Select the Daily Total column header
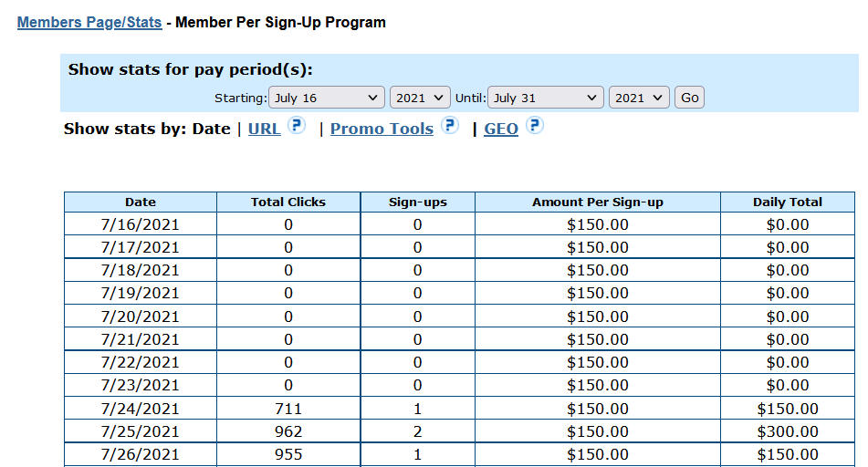Viewport: 868px width, 467px height. coord(788,202)
